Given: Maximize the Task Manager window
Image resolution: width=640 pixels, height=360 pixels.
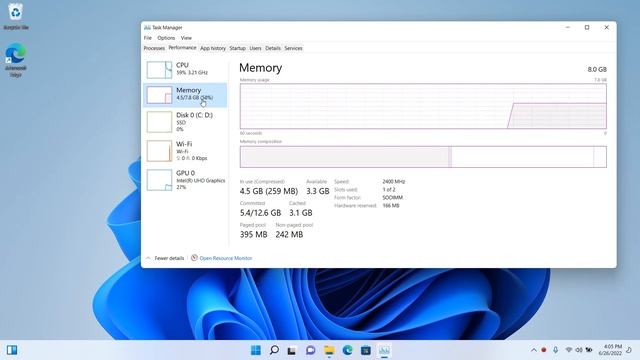Looking at the screenshot, I should coord(587,27).
